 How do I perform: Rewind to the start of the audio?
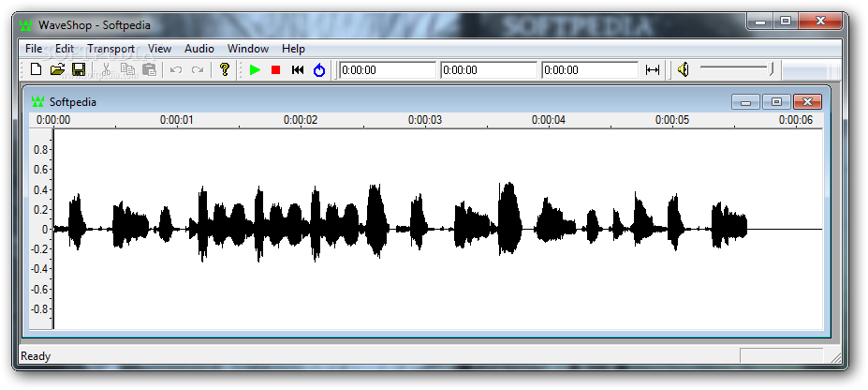coord(298,69)
